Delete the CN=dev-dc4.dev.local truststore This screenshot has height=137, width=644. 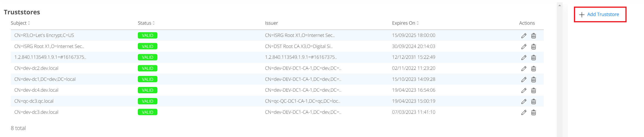pyautogui.click(x=533, y=90)
